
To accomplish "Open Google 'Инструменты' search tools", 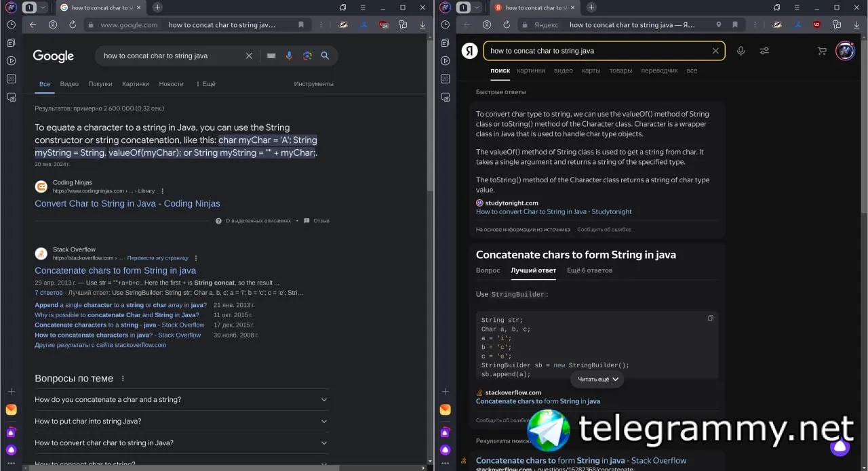I will (x=313, y=84).
